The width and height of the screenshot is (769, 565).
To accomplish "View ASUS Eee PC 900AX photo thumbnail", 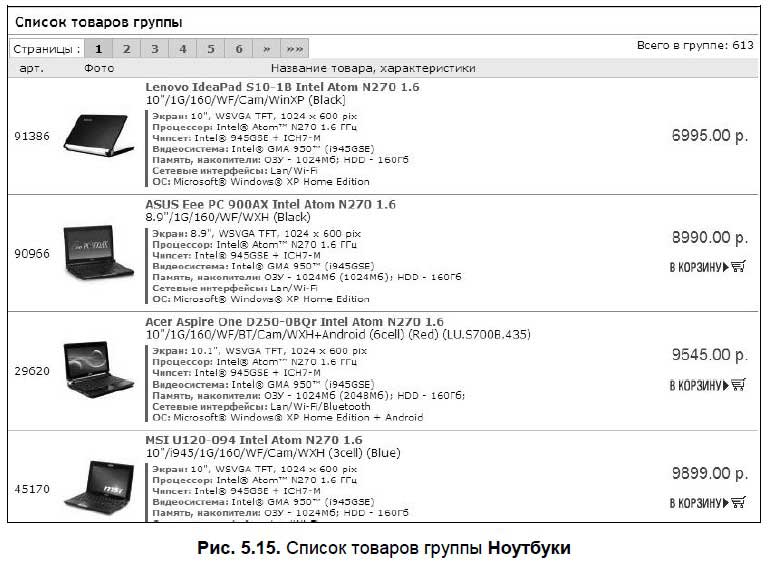I will click(99, 253).
